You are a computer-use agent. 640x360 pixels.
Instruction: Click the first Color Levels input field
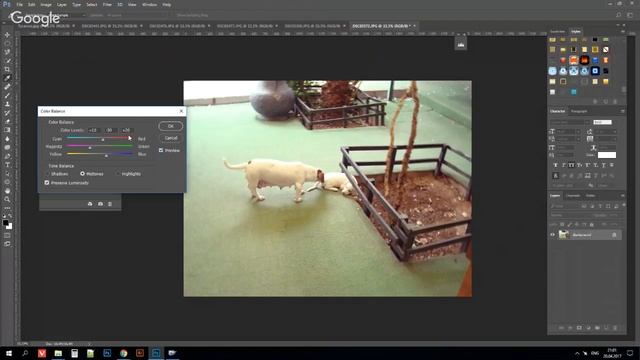click(93, 130)
